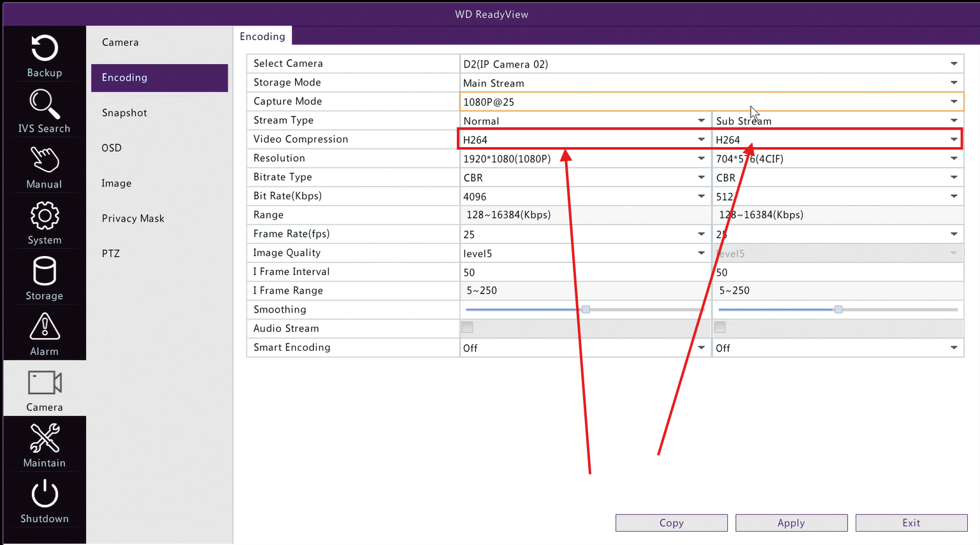Open the Backup section icon
Image resolution: width=980 pixels, height=545 pixels.
tap(45, 48)
